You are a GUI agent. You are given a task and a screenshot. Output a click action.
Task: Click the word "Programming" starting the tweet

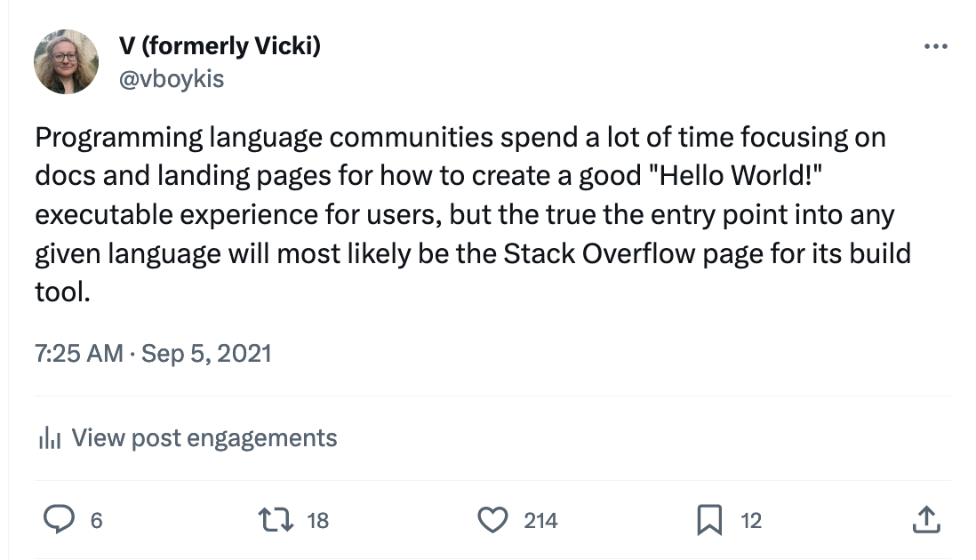click(x=119, y=138)
